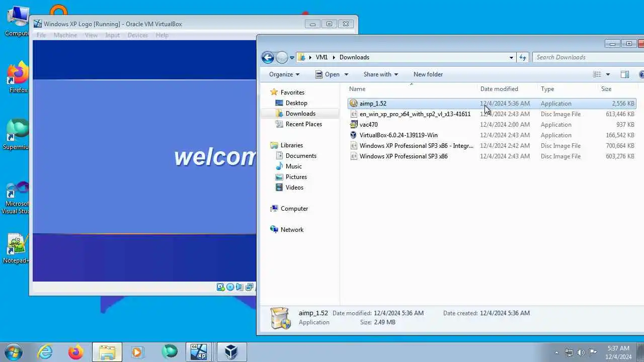Screen dimensions: 644x362
Task: Select the en_win_xp_pro_x64 disc image file
Action: [x=492, y=114]
